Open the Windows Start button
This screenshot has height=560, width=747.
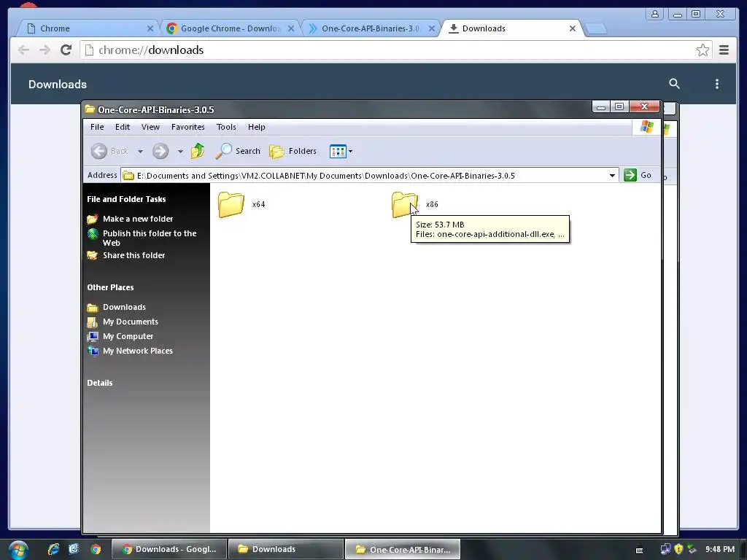pyautogui.click(x=18, y=550)
